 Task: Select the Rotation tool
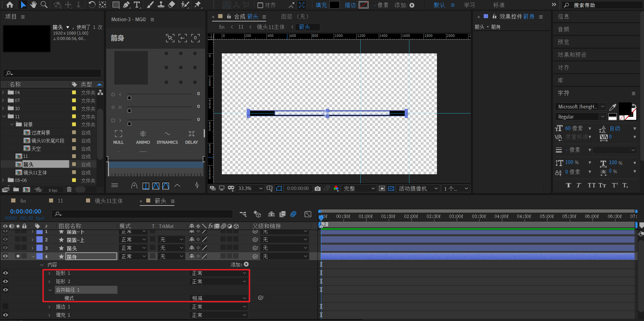pyautogui.click(x=92, y=5)
